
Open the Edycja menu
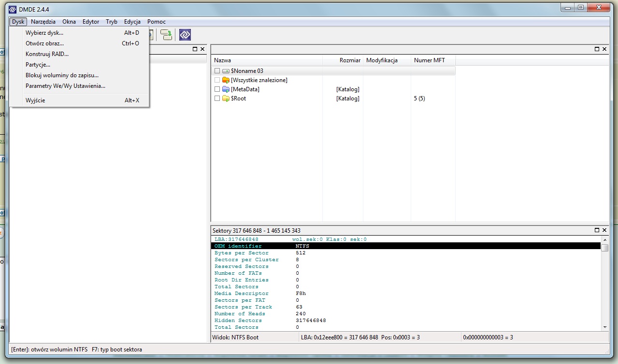click(x=132, y=22)
